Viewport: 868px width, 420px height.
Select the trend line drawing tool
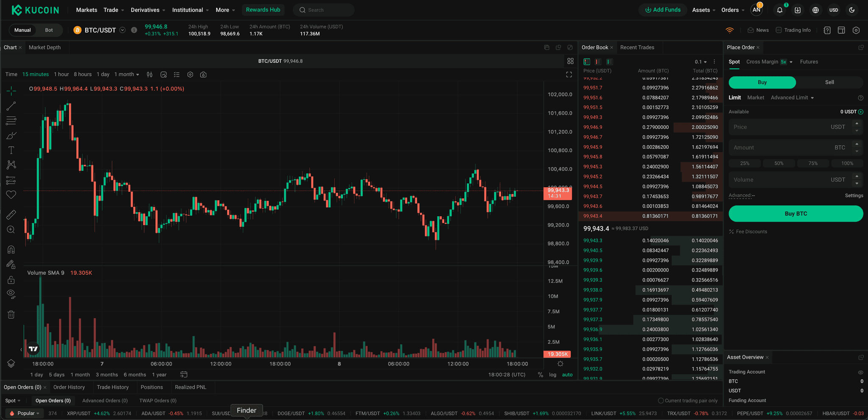point(11,106)
